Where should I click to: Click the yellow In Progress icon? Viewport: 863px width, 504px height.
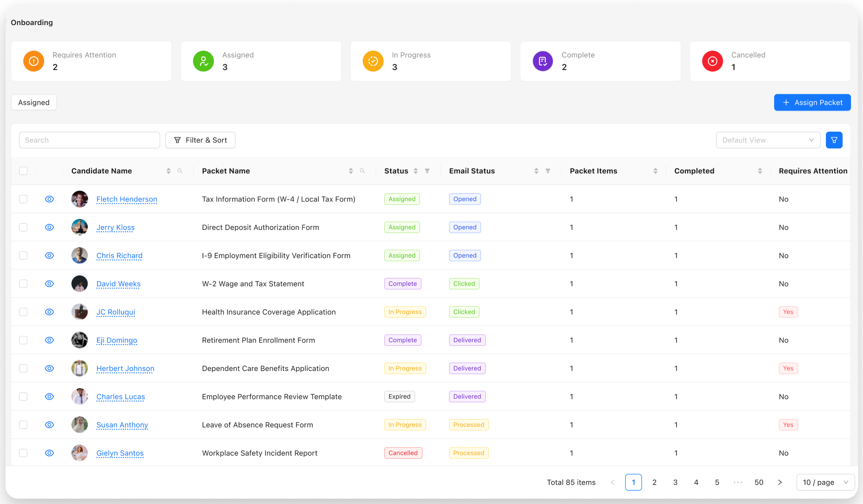tap(373, 61)
